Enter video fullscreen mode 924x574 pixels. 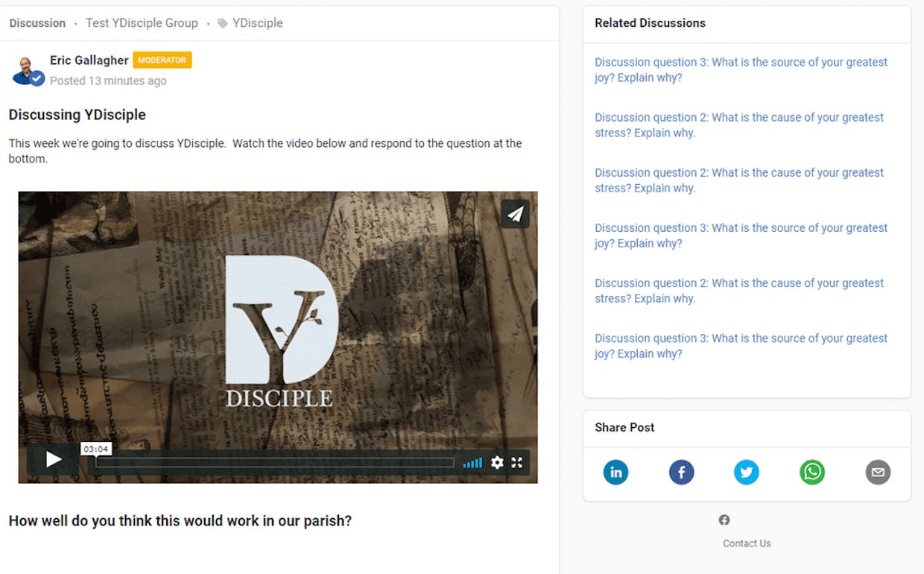(516, 462)
